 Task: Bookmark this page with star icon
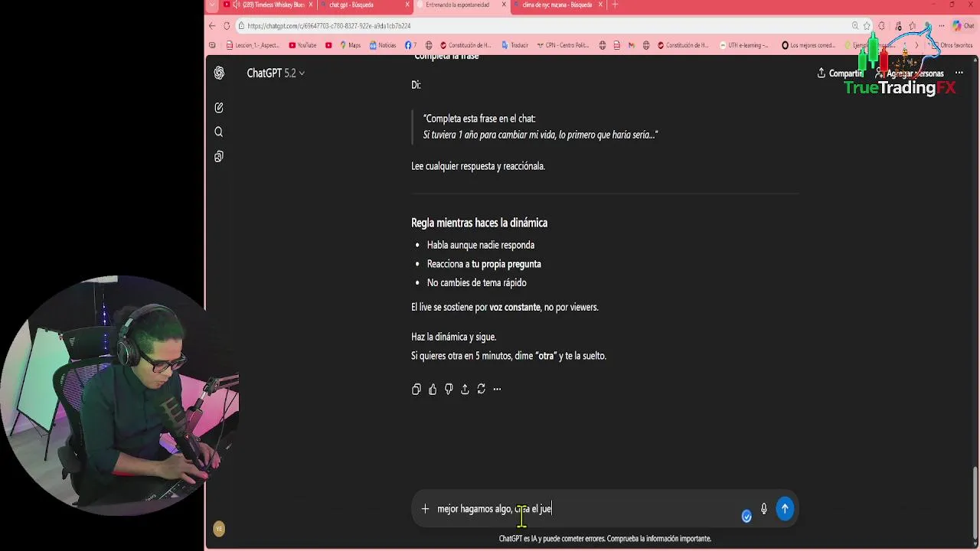pos(867,26)
